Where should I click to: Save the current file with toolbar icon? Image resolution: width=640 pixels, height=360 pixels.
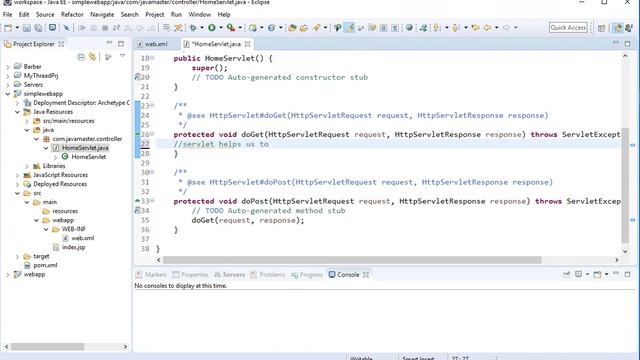click(27, 28)
